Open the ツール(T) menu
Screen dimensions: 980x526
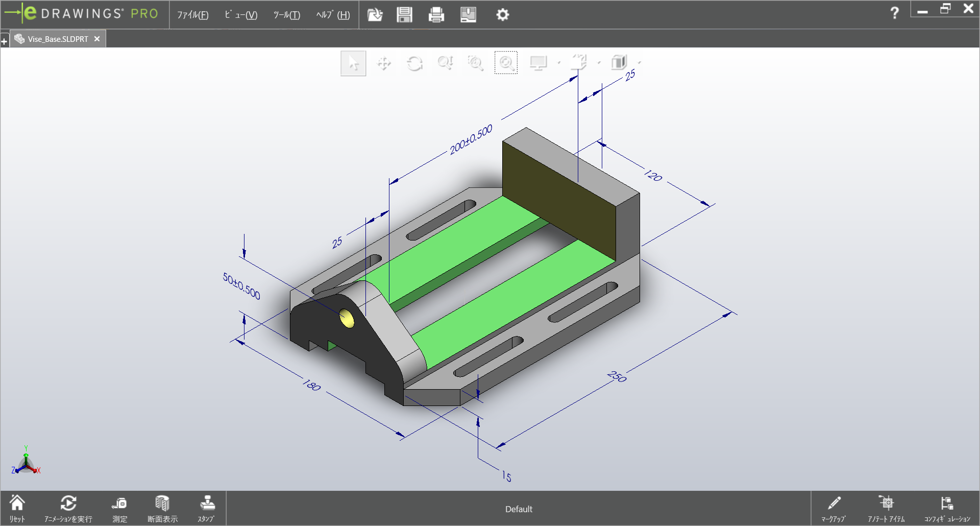pos(286,15)
